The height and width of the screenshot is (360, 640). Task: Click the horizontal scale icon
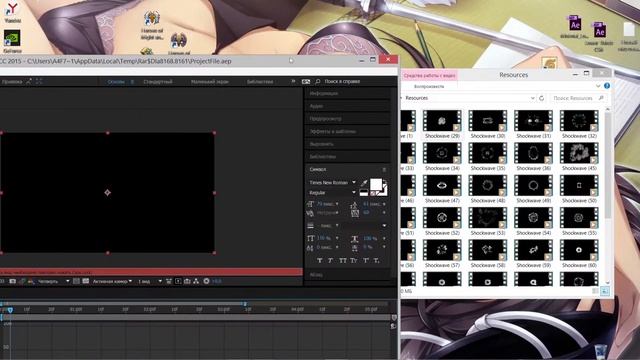click(354, 238)
